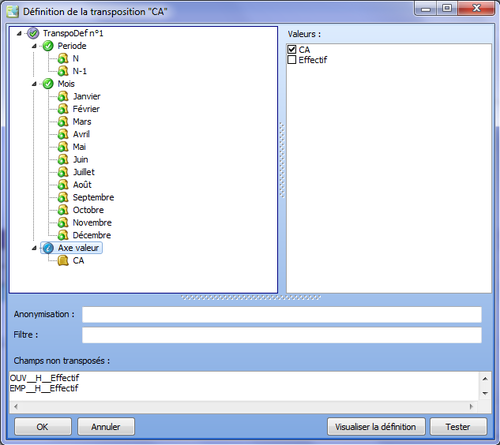Click the horizontal splitter below the tree panel

pos(251,297)
